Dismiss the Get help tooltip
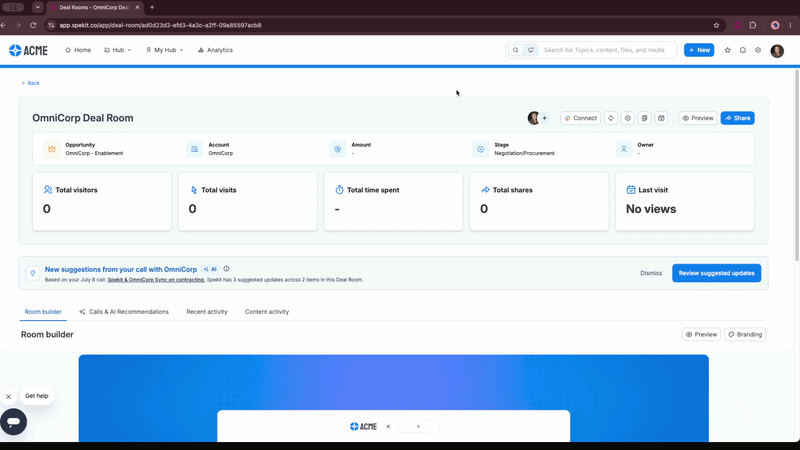Image resolution: width=800 pixels, height=450 pixels. (8, 396)
